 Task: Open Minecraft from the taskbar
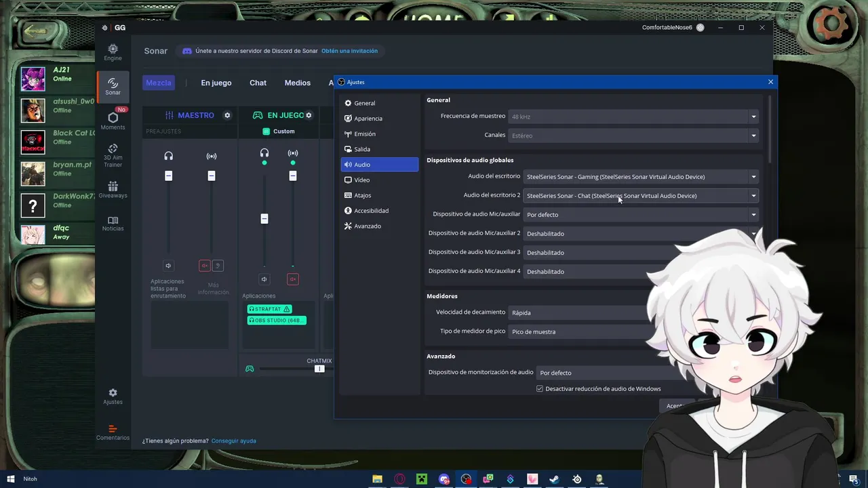click(422, 479)
